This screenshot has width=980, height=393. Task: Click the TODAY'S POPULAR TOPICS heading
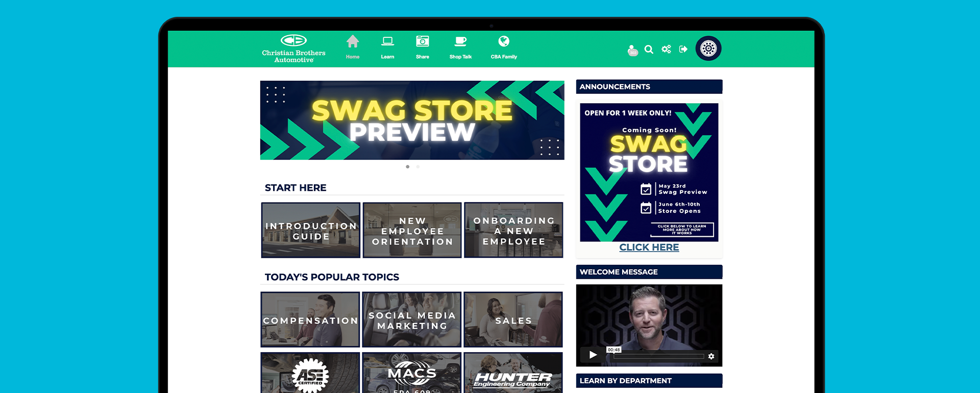(332, 277)
